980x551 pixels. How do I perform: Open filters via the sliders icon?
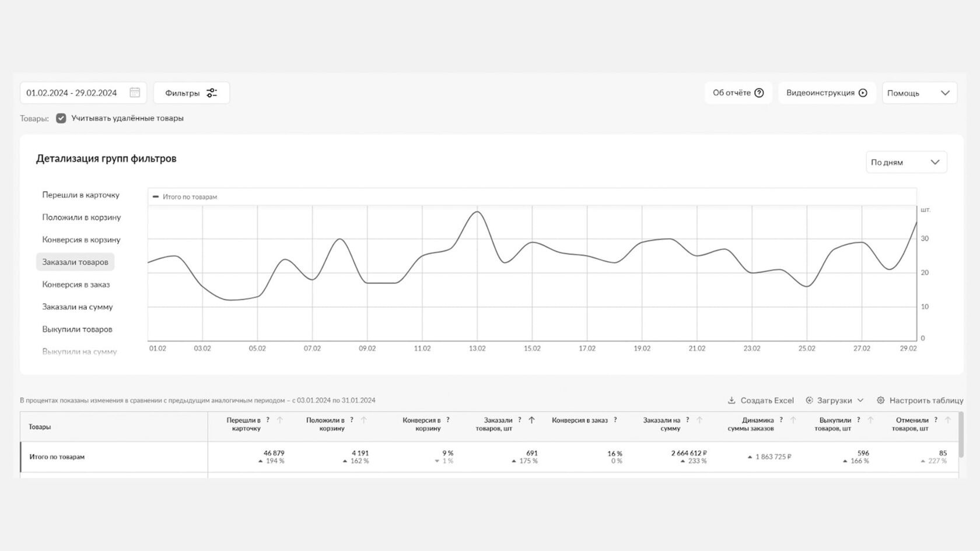212,93
